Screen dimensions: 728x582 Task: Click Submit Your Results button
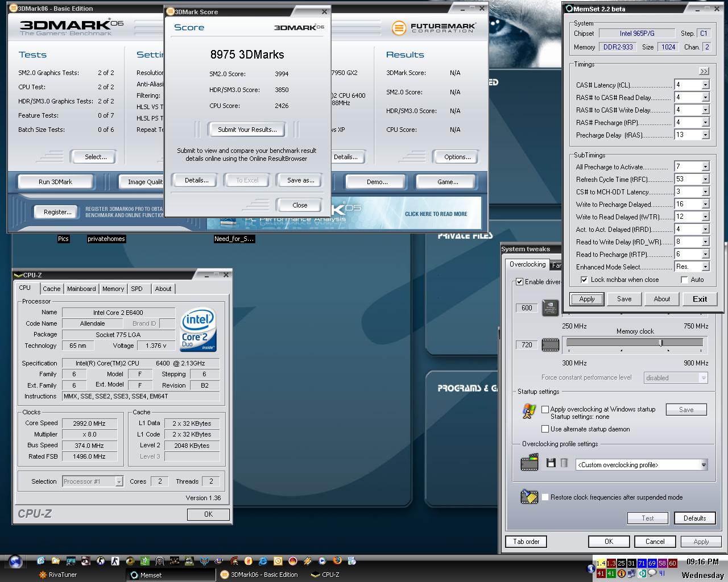point(247,130)
